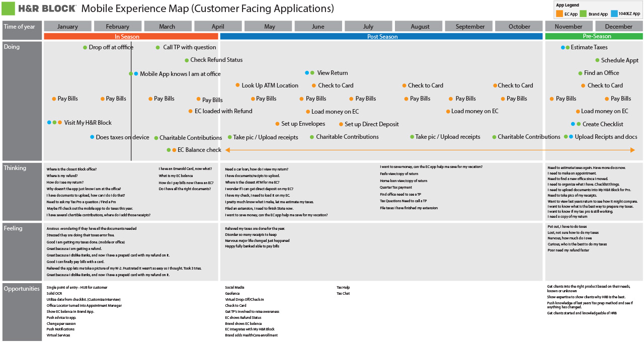Collapse the Opportunities row section
The height and width of the screenshot is (342, 644).
[x=21, y=288]
